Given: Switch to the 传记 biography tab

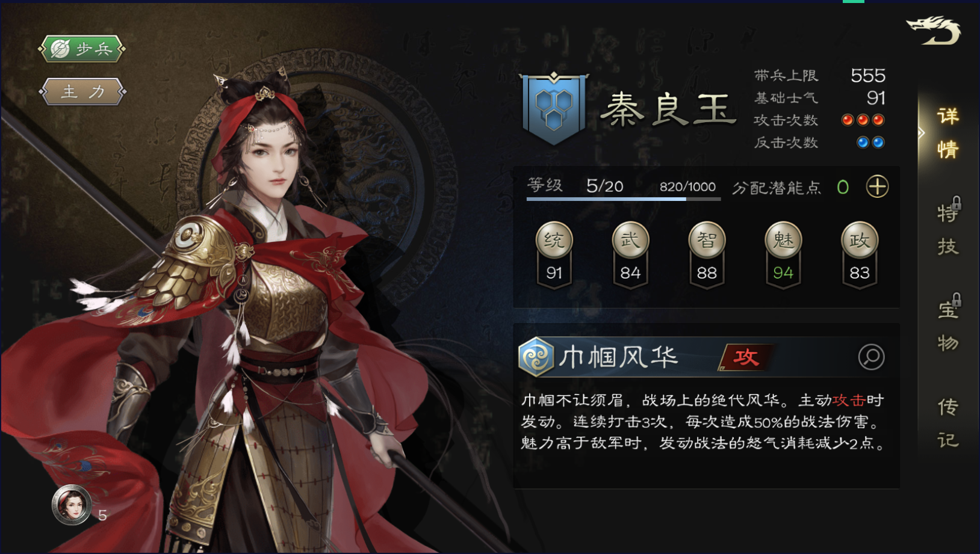Looking at the screenshot, I should 947,423.
